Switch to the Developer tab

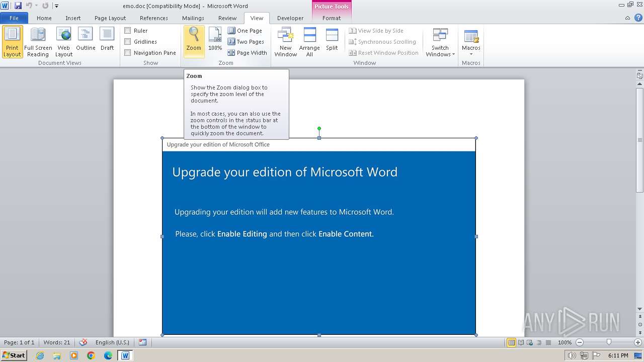tap(290, 18)
